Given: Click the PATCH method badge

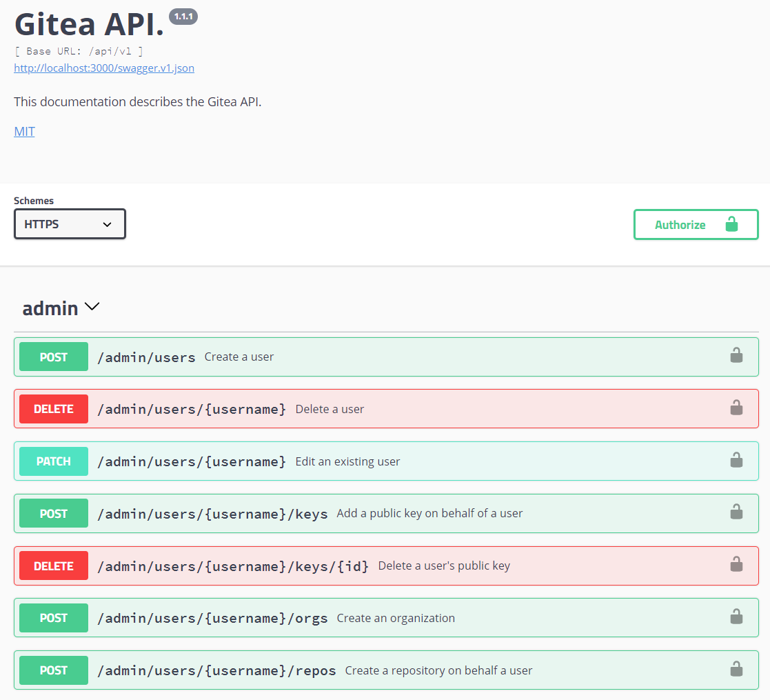Looking at the screenshot, I should tap(54, 461).
